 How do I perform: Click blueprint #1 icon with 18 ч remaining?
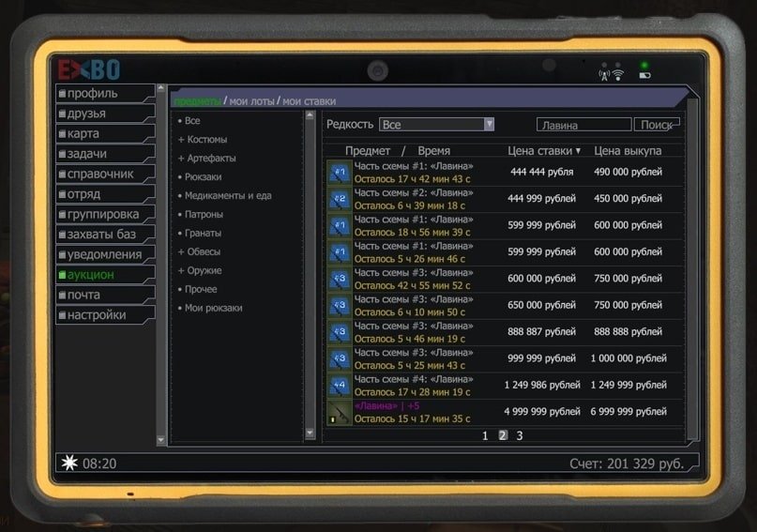click(x=340, y=225)
